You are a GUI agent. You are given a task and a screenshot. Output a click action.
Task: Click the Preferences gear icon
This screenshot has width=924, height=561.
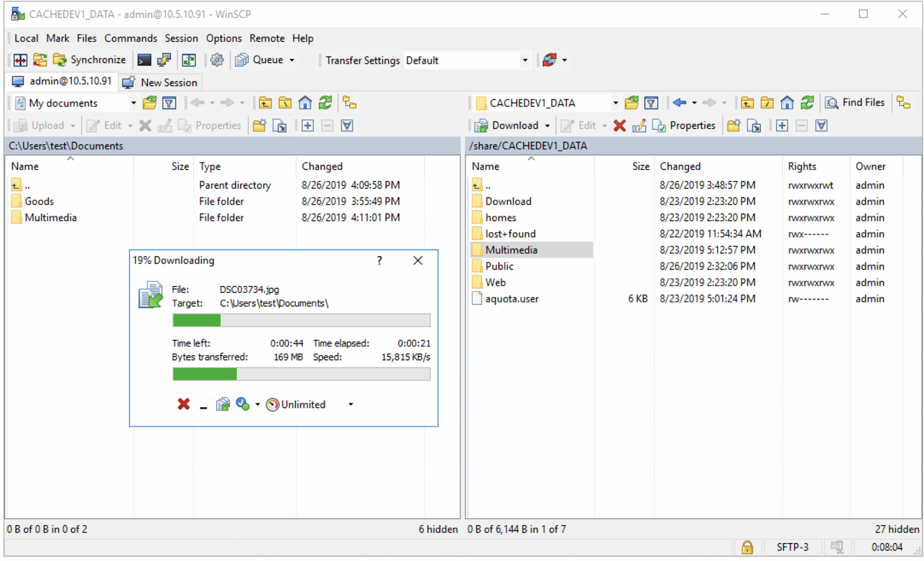pos(217,60)
